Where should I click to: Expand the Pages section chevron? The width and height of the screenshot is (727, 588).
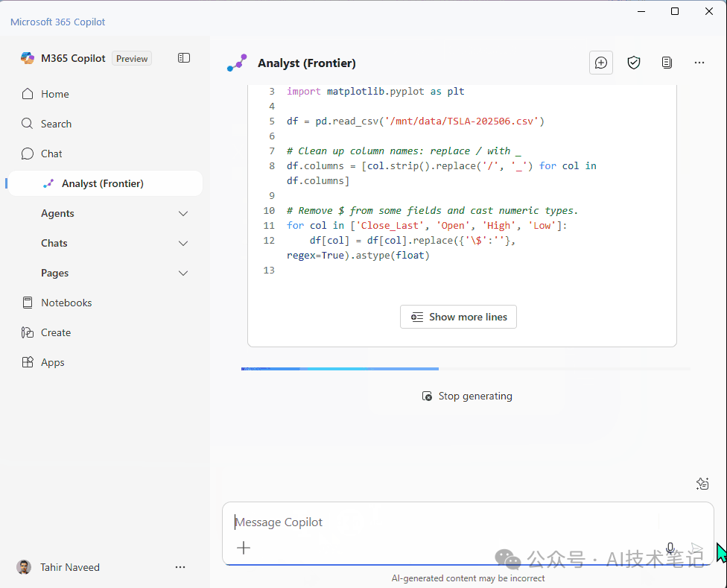183,273
